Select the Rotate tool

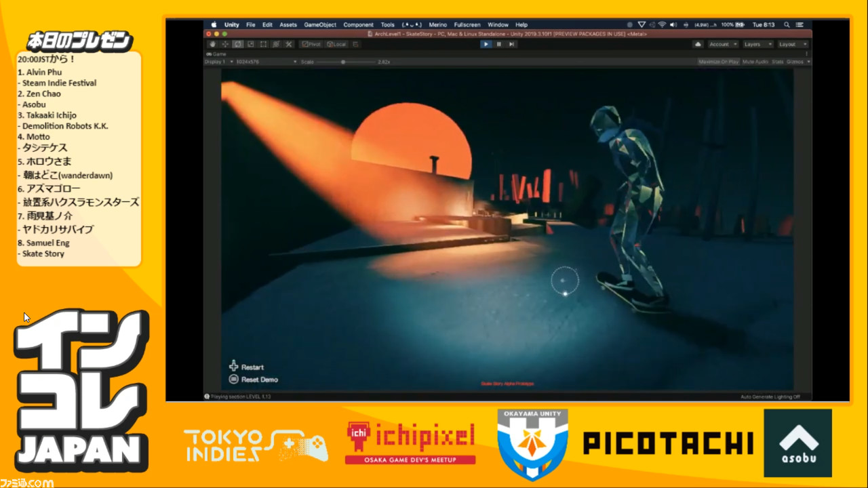238,44
